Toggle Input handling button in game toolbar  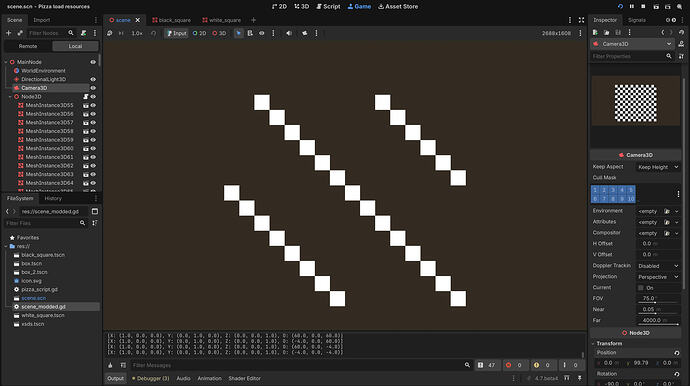(x=176, y=33)
